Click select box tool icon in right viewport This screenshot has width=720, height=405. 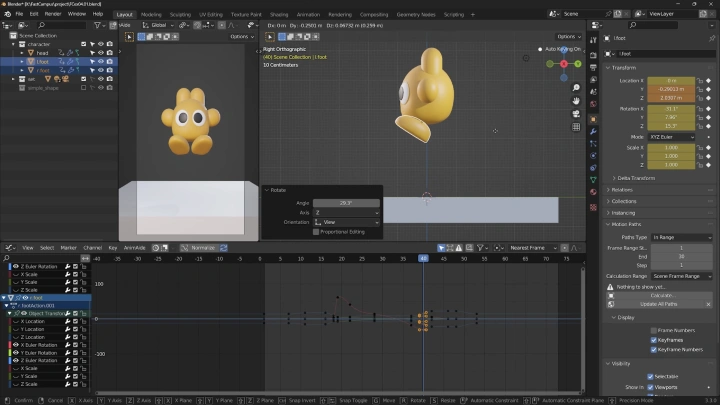[270, 37]
